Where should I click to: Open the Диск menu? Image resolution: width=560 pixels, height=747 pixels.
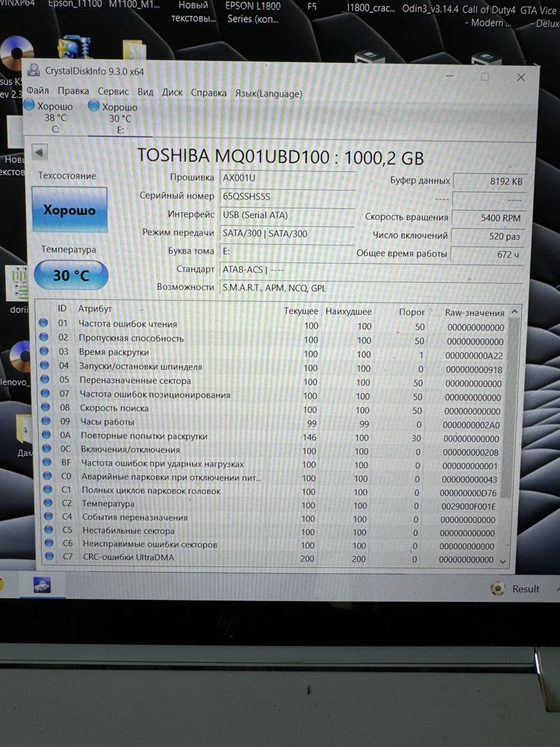coord(172,92)
